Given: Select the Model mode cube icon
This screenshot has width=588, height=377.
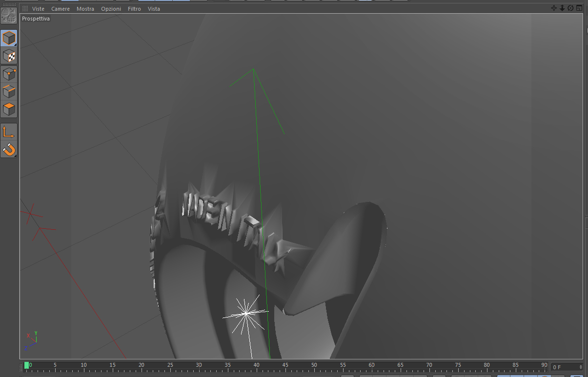Looking at the screenshot, I should (x=9, y=39).
